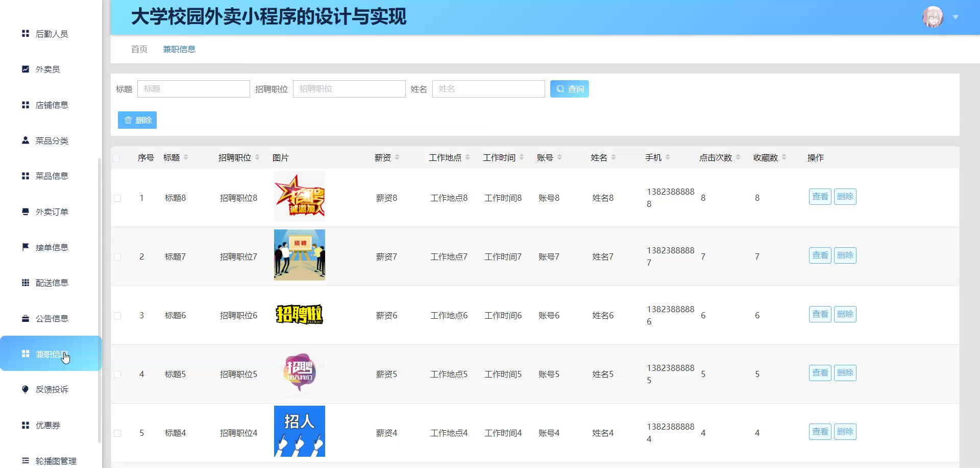Viewport: 980px width, 468px height.
Task: Click the 反馈投诉 icon in sidebar
Action: [25, 389]
